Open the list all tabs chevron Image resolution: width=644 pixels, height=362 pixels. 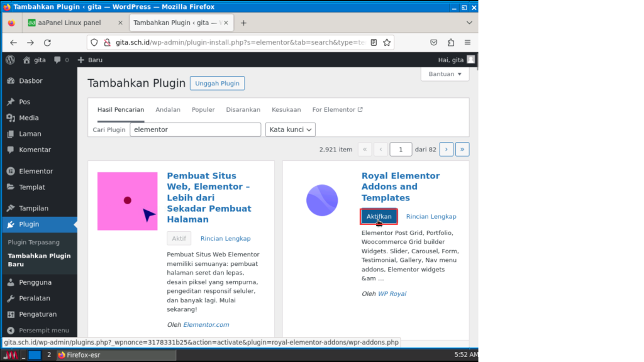(469, 23)
